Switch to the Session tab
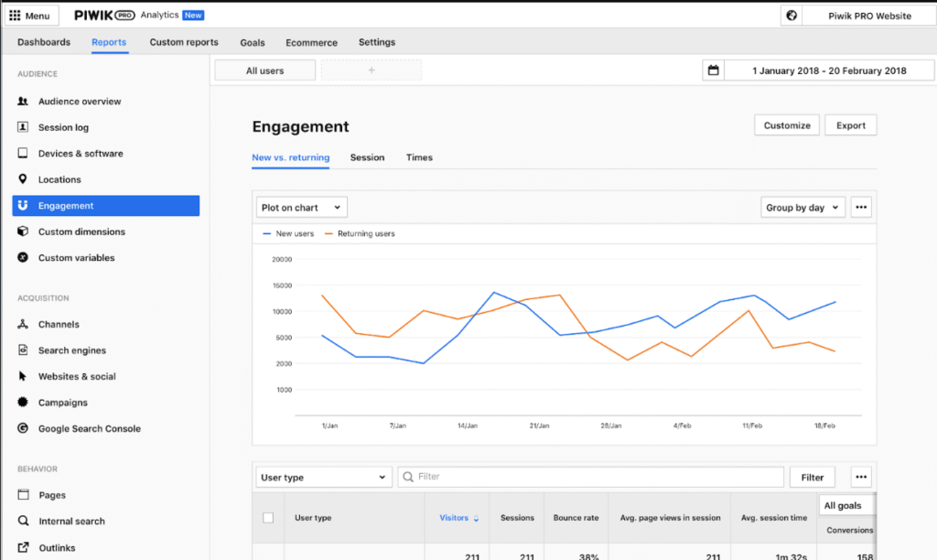Screen dimensions: 937x560 coord(367,157)
